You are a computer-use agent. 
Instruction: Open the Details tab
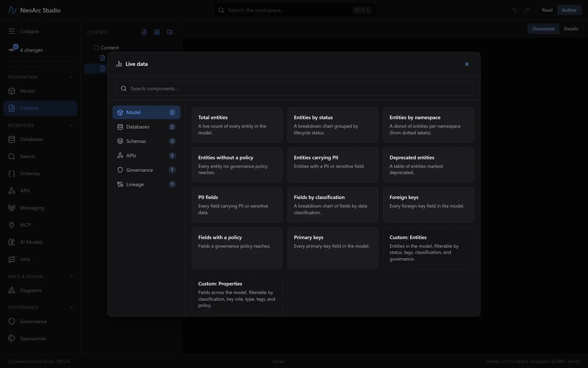571,29
